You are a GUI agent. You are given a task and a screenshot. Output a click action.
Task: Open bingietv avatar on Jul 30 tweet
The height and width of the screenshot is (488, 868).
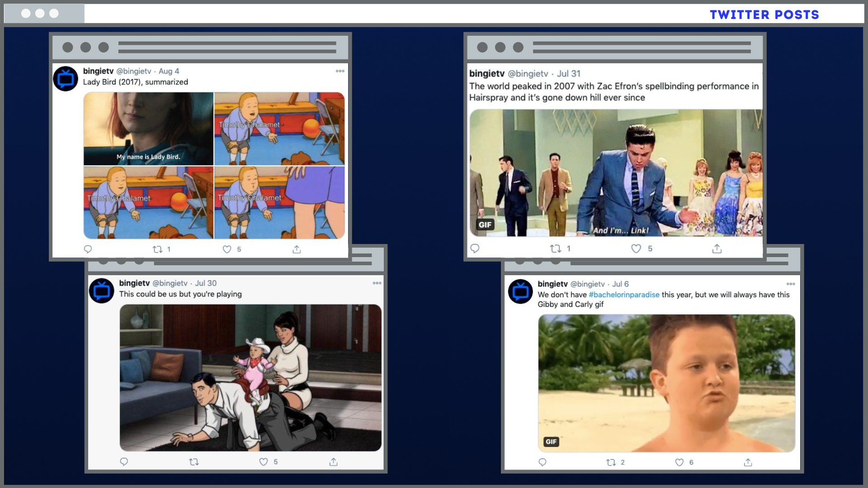click(102, 291)
